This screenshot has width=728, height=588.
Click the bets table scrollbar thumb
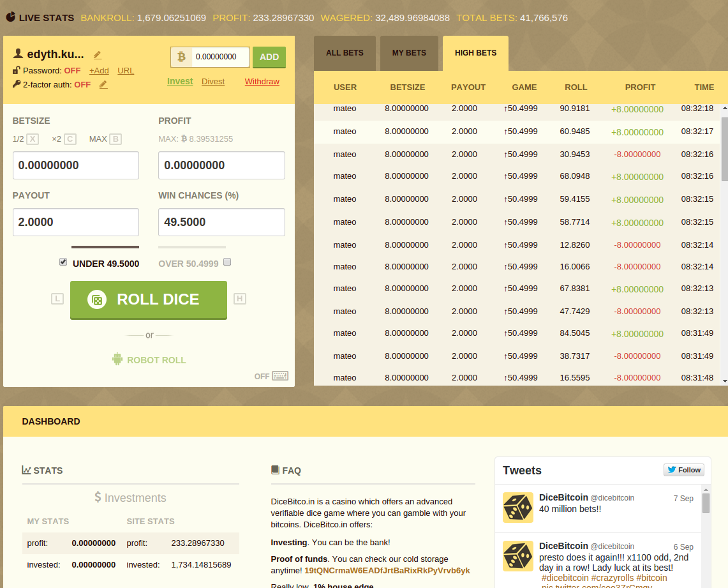[x=725, y=149]
